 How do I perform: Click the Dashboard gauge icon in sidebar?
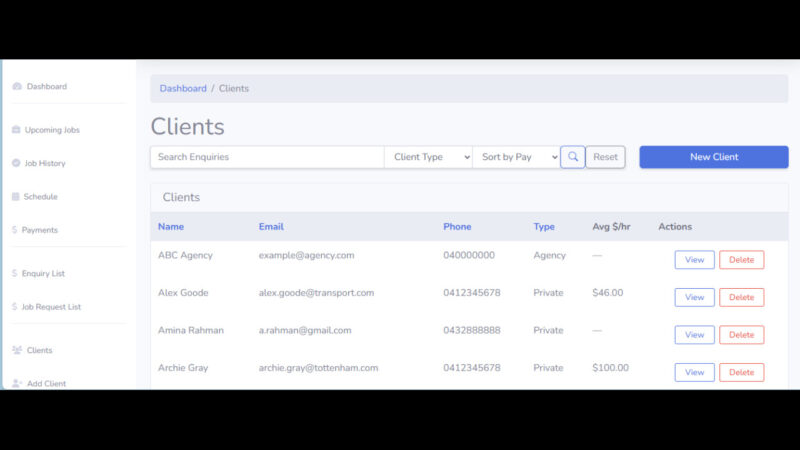pyautogui.click(x=17, y=87)
